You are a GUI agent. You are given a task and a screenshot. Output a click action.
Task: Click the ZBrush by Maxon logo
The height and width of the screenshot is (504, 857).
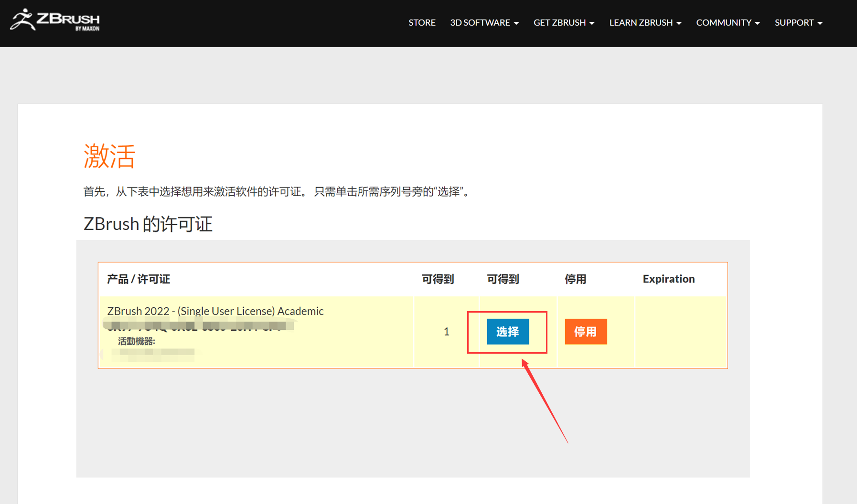pos(55,21)
